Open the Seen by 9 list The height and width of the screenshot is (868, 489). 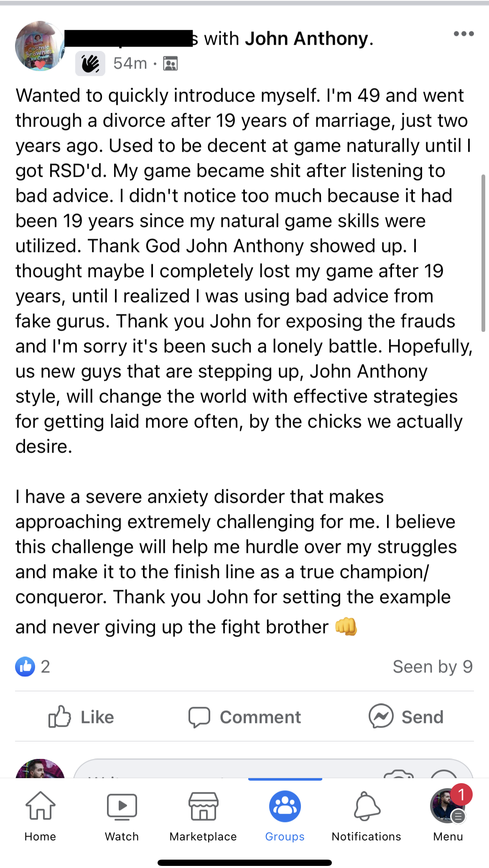[432, 667]
